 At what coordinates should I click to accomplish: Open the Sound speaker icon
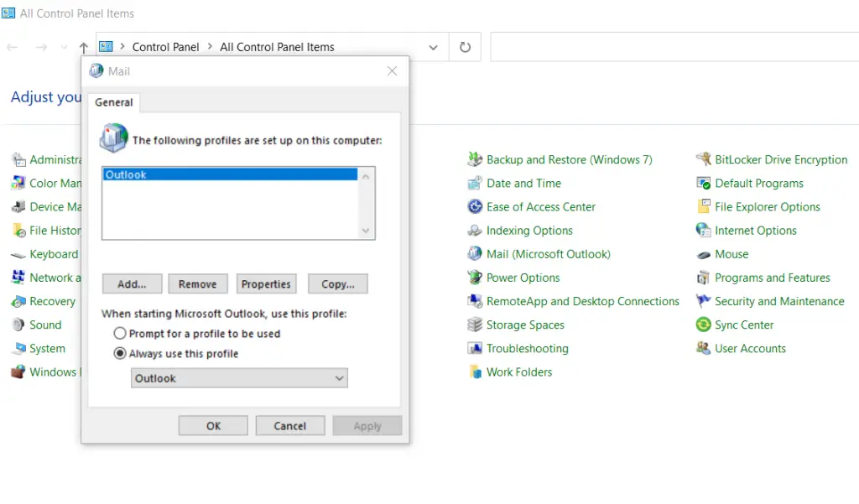point(18,325)
